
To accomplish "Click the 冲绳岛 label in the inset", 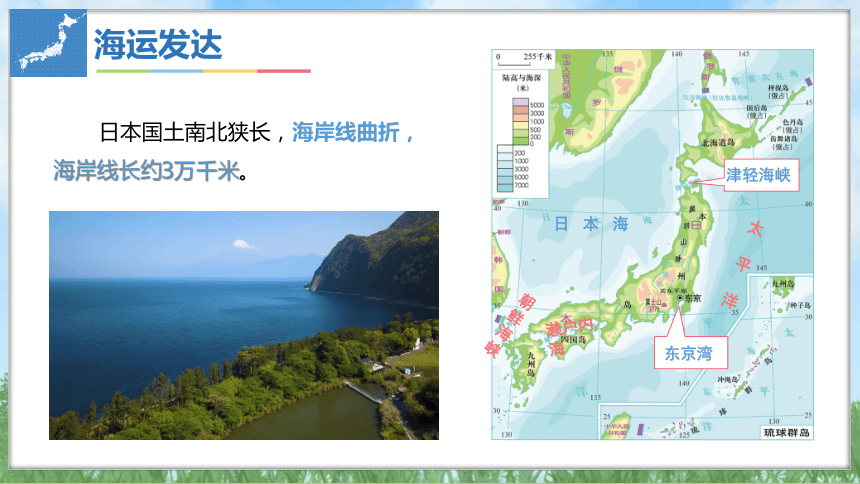I will pyautogui.click(x=727, y=379).
